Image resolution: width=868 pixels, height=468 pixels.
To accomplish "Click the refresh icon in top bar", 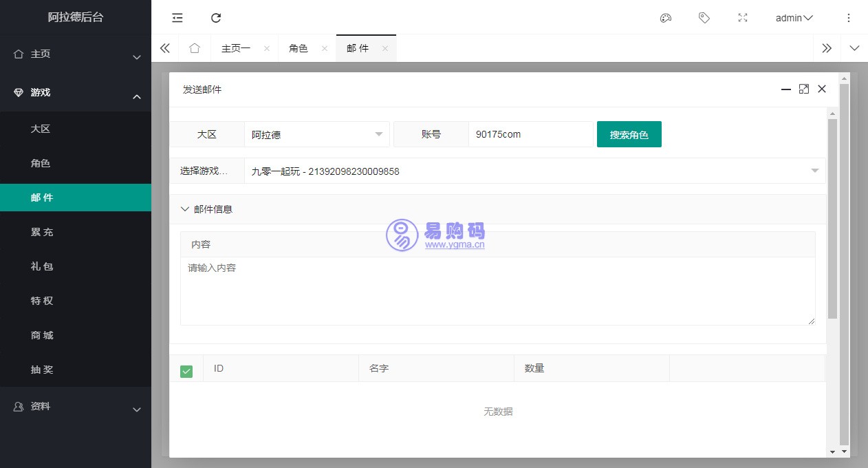I will tap(216, 18).
